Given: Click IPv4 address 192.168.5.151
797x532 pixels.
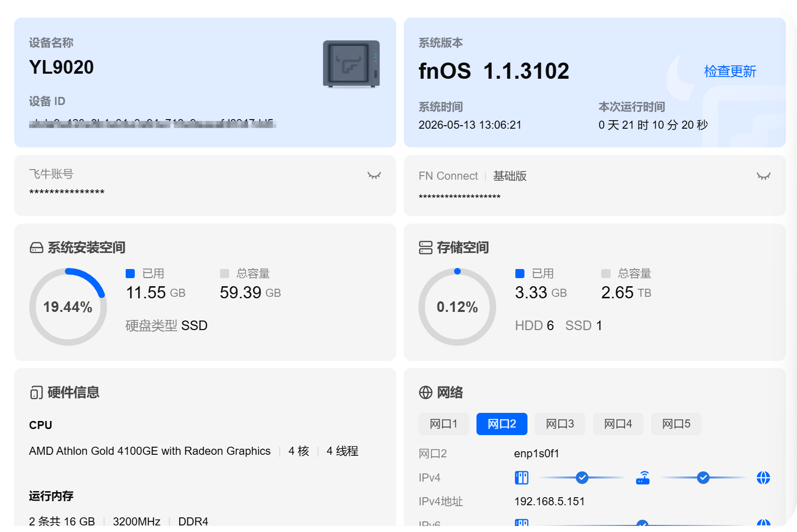Looking at the screenshot, I should point(549,502).
